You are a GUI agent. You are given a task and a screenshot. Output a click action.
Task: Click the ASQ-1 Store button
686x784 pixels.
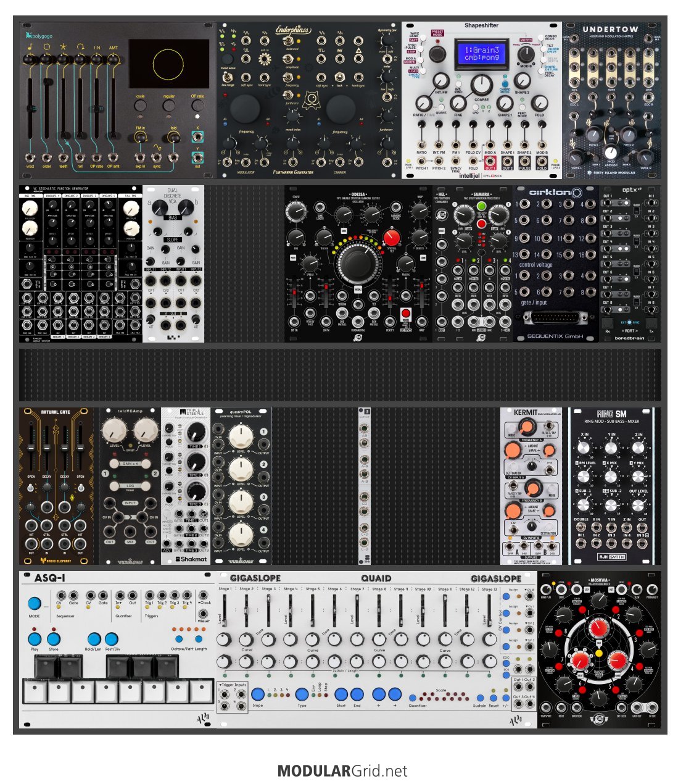point(54,639)
